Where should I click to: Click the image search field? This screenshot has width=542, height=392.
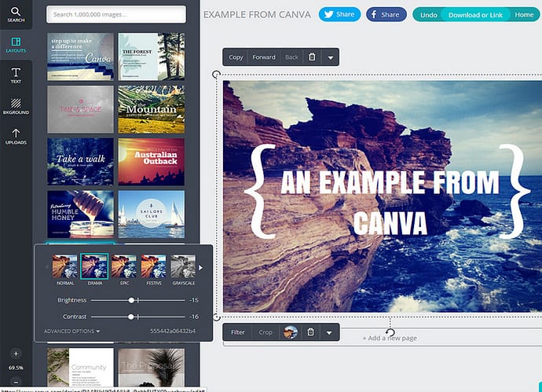pyautogui.click(x=116, y=14)
